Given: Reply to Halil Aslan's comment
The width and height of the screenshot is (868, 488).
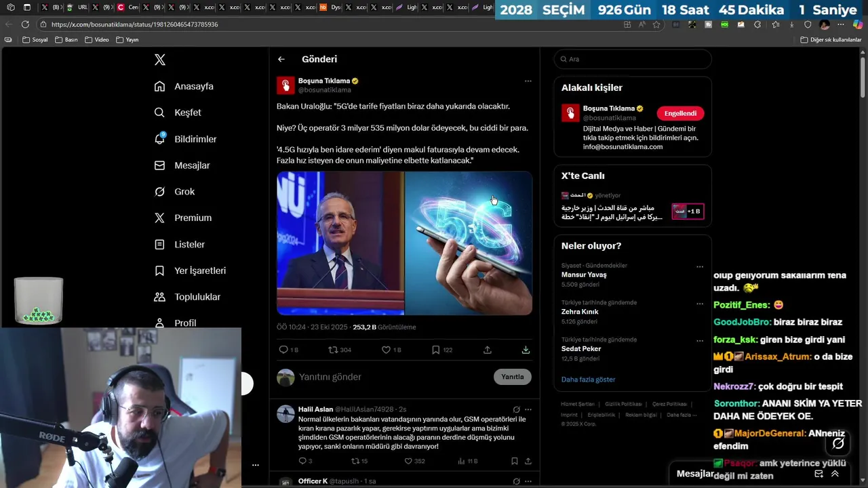Looking at the screenshot, I should (x=305, y=461).
